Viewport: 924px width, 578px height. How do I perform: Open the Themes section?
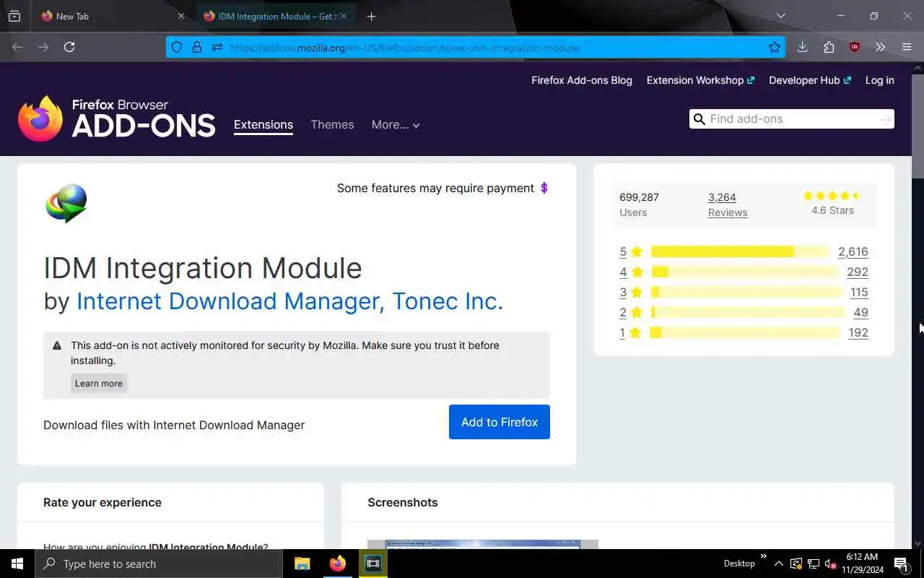pyautogui.click(x=332, y=124)
